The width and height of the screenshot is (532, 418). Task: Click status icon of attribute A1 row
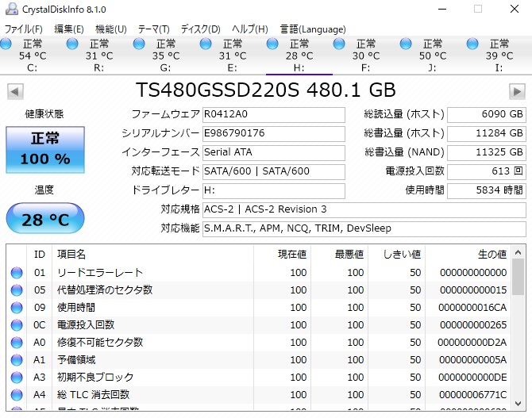(17, 360)
